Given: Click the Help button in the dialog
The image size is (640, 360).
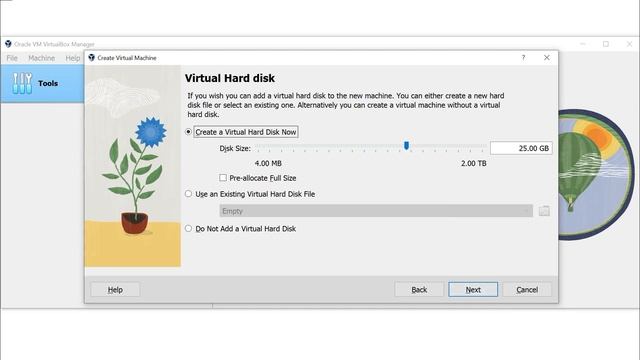Looking at the screenshot, I should point(115,289).
